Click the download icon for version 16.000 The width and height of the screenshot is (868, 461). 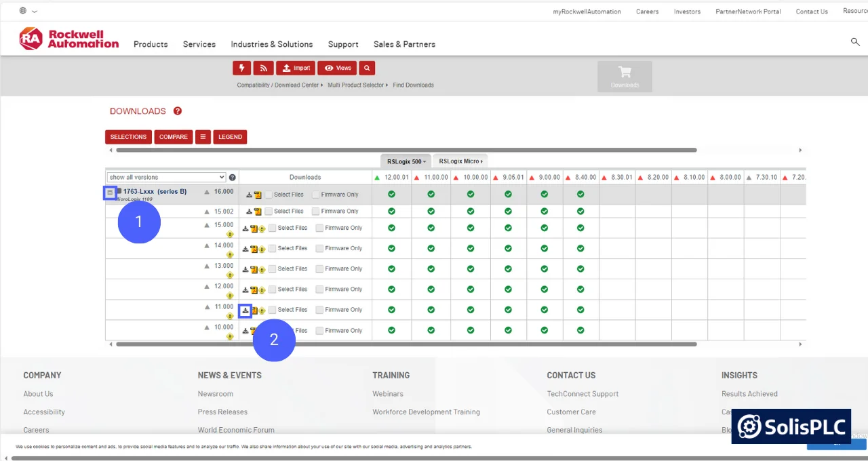248,195
